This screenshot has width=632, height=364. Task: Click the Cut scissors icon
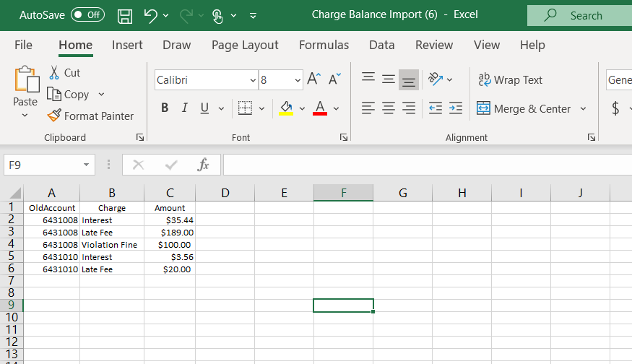(54, 72)
